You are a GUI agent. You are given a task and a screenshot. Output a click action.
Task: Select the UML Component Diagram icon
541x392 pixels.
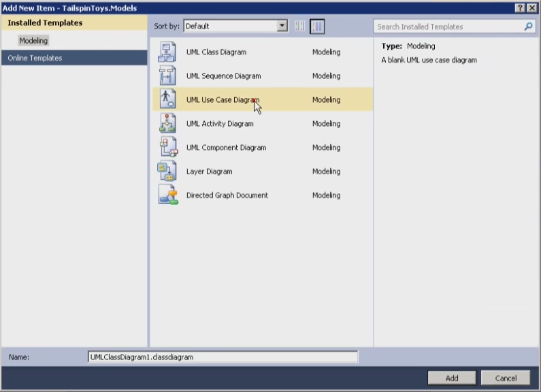click(167, 147)
